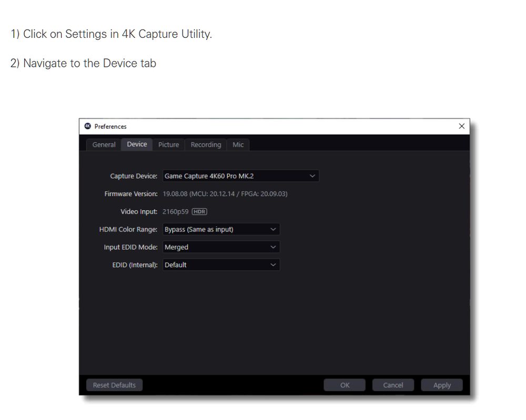Click Cancel in Preferences dialog
Image resolution: width=526 pixels, height=420 pixels.
393,385
